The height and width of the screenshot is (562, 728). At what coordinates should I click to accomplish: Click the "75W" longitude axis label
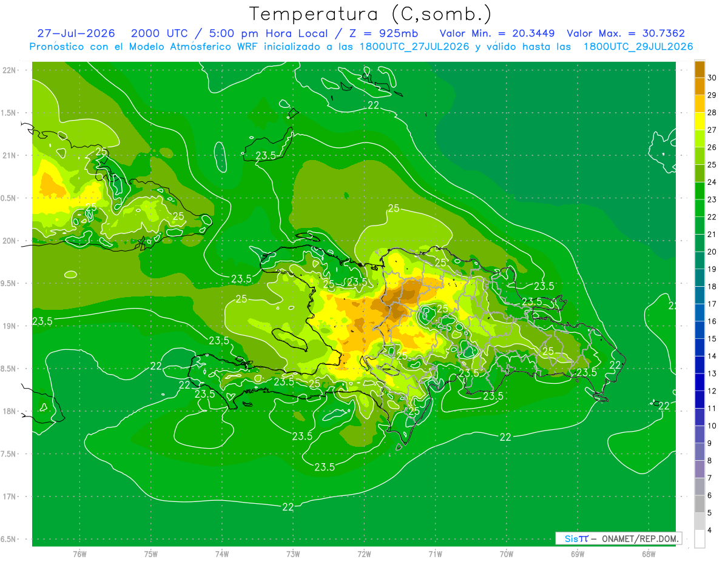tap(151, 554)
